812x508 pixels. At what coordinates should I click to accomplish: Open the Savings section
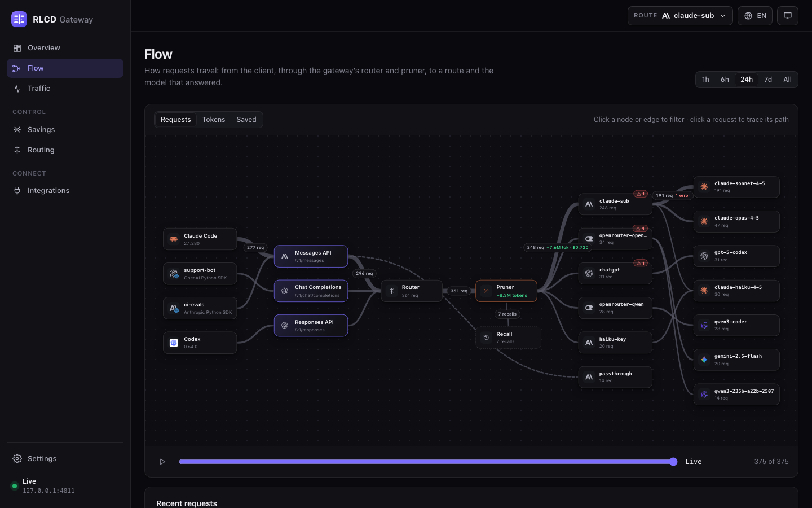tap(65, 130)
